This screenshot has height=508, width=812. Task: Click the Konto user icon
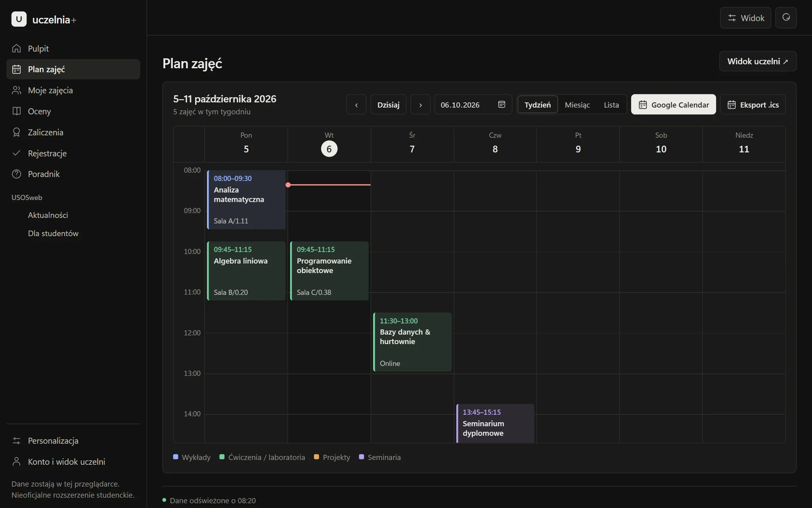pos(16,462)
